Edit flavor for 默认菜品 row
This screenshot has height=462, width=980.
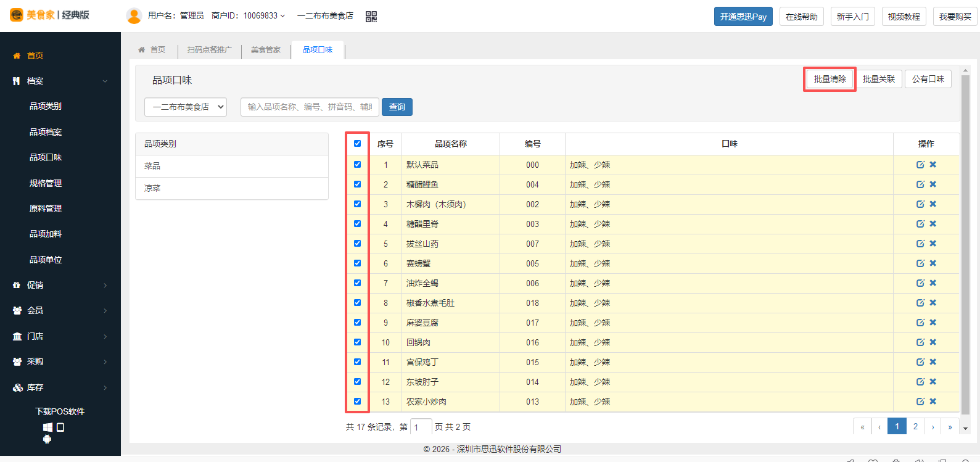click(920, 165)
